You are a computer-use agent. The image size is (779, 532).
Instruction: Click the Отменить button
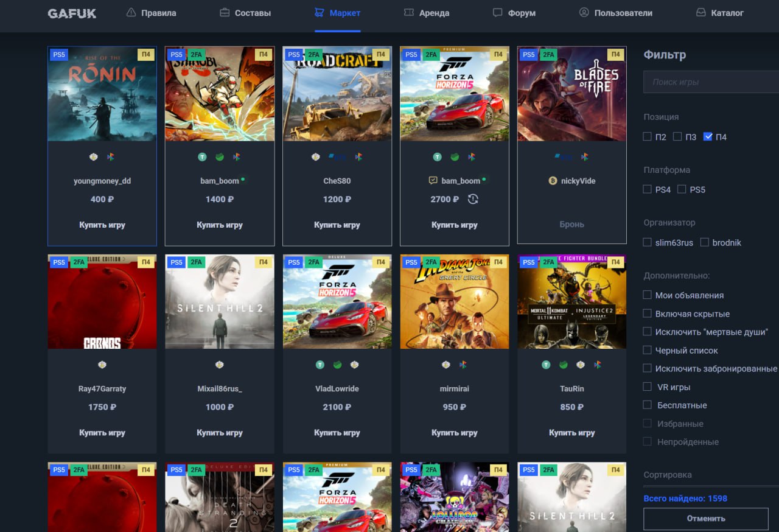(x=706, y=519)
